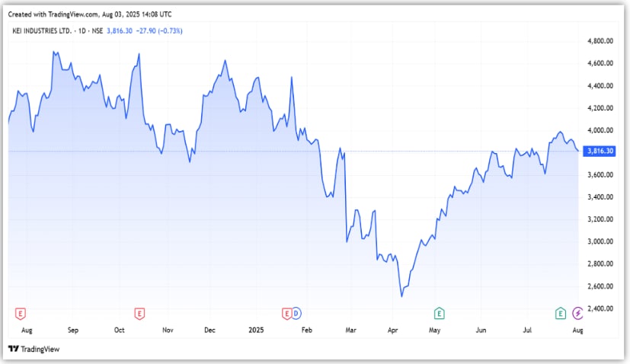Click the 3,000.00 price axis label
This screenshot has height=364, width=630.
click(601, 241)
